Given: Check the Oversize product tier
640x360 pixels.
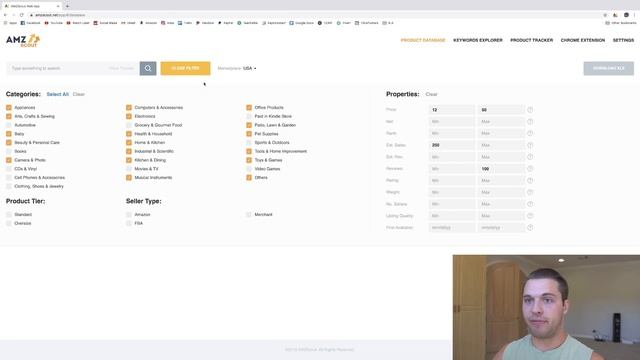Looking at the screenshot, I should click(x=9, y=224).
